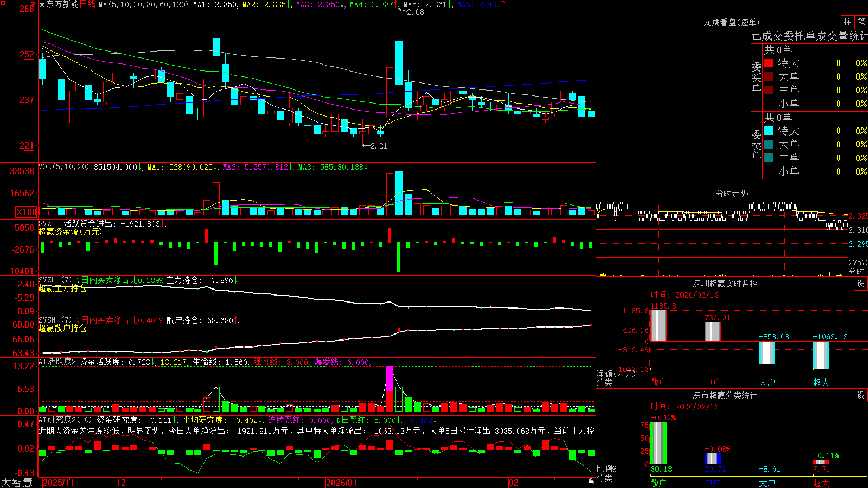The width and height of the screenshot is (868, 488).
Task: Click the 2.21 low price annotation
Action: pyautogui.click(x=379, y=146)
